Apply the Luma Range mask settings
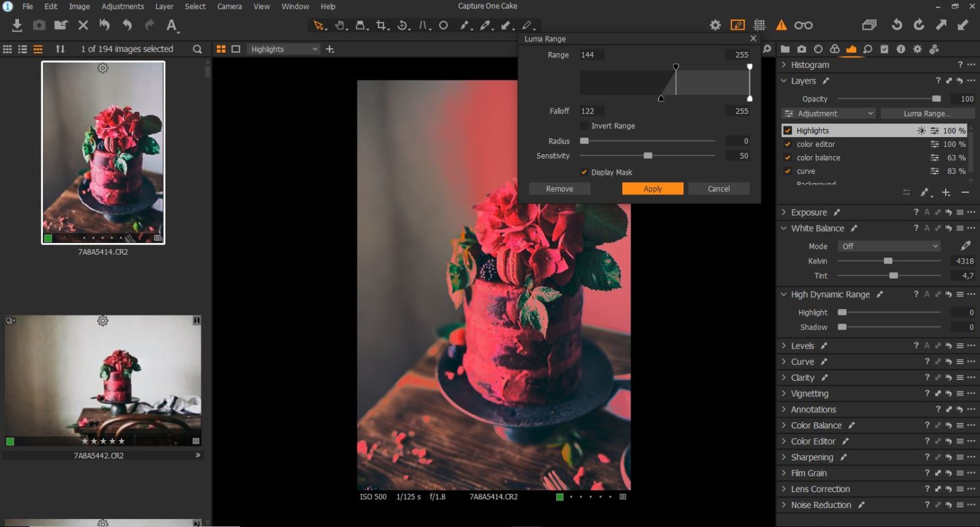Image resolution: width=980 pixels, height=527 pixels. coord(652,188)
